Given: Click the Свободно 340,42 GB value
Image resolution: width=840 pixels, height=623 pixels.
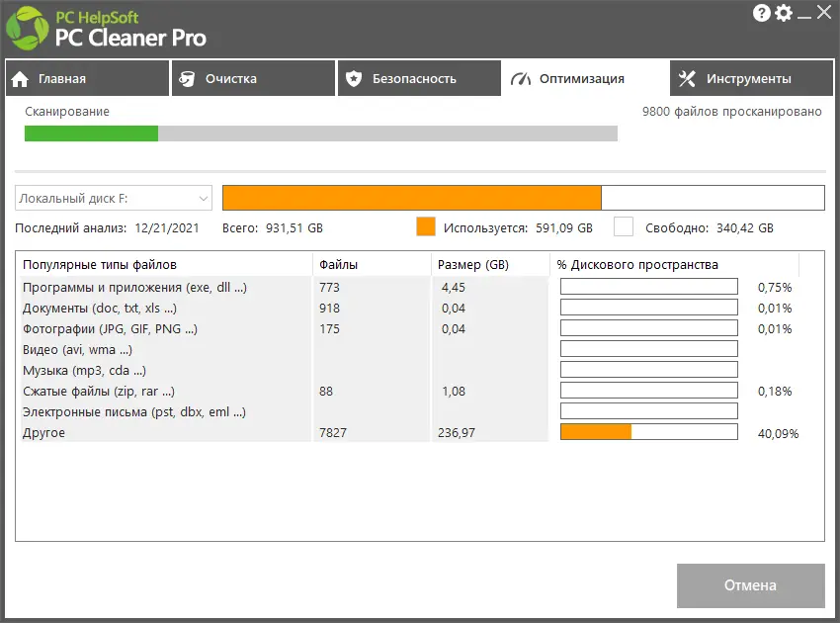Looking at the screenshot, I should [x=745, y=227].
